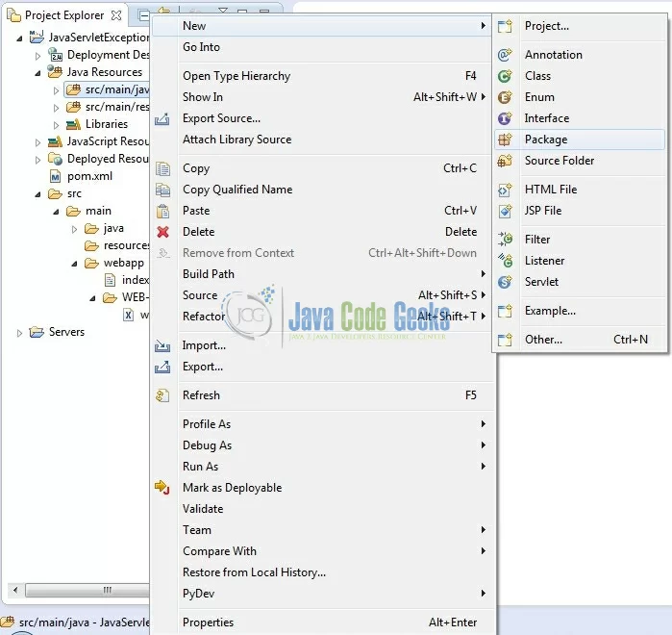The image size is (672, 635).
Task: Click the Paste clipboard icon
Action: click(x=162, y=211)
